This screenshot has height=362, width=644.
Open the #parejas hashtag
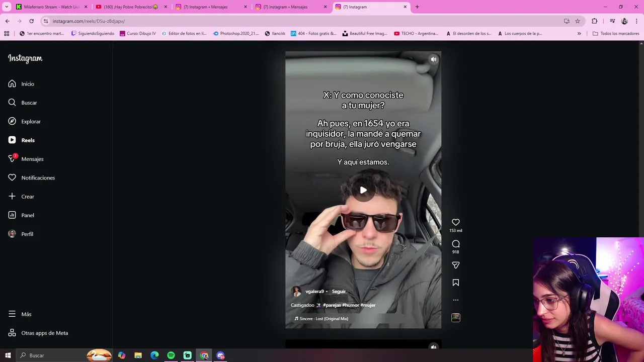[x=332, y=305]
